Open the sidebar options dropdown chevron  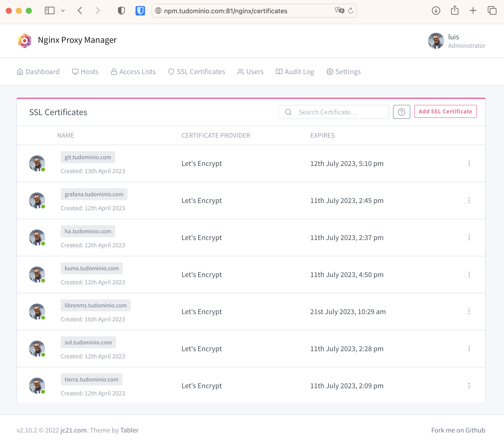[63, 11]
